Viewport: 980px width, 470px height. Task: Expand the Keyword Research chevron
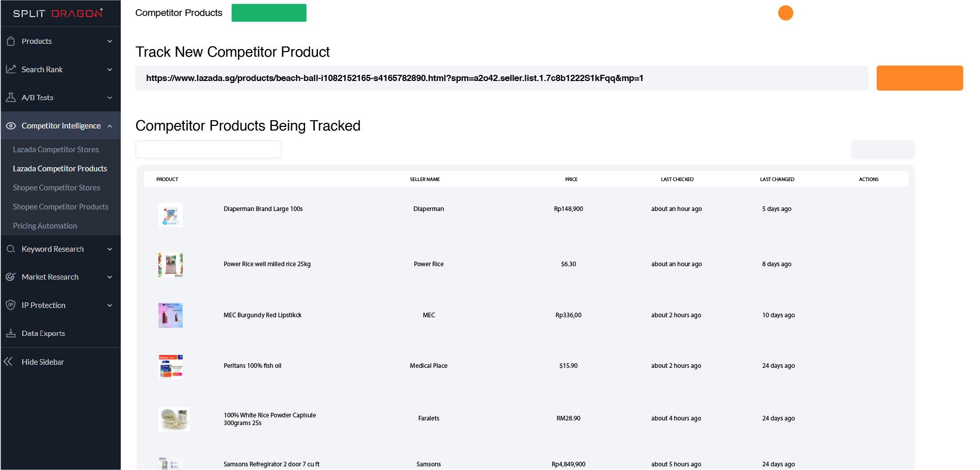(x=109, y=249)
